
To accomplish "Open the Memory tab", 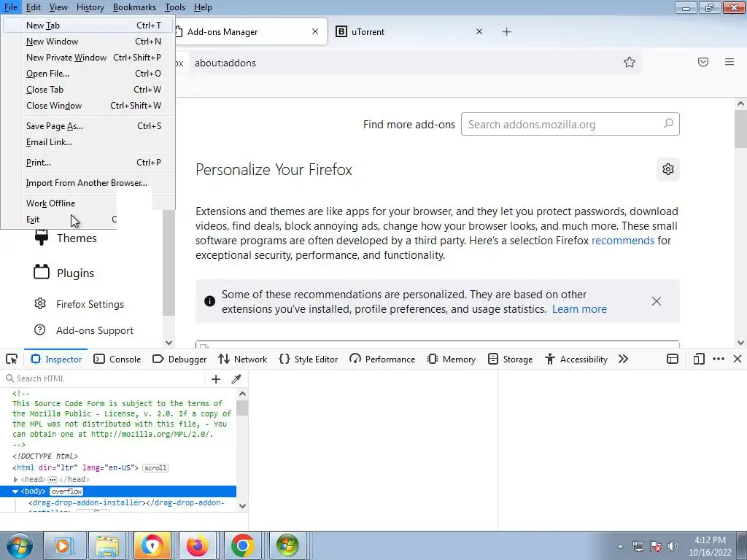I will click(x=451, y=359).
